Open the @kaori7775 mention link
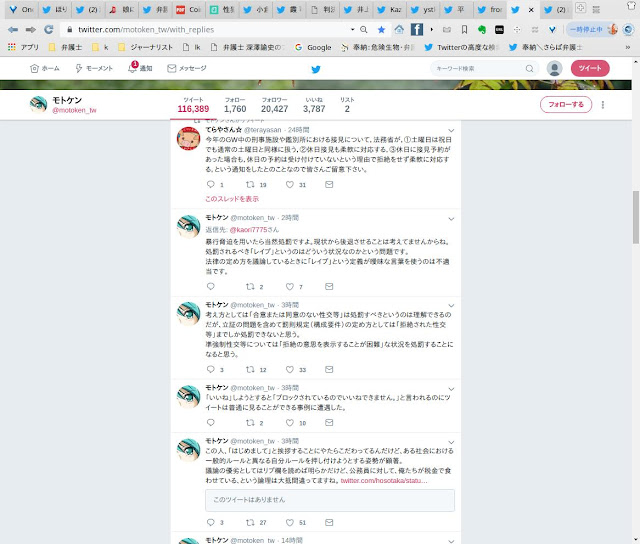This screenshot has width=640, height=544. [x=248, y=230]
